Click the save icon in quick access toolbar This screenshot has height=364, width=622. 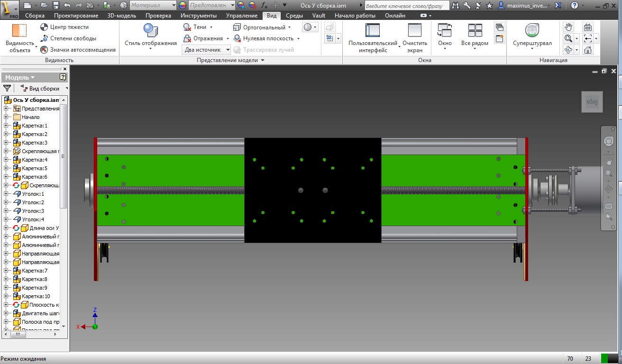[x=55, y=5]
